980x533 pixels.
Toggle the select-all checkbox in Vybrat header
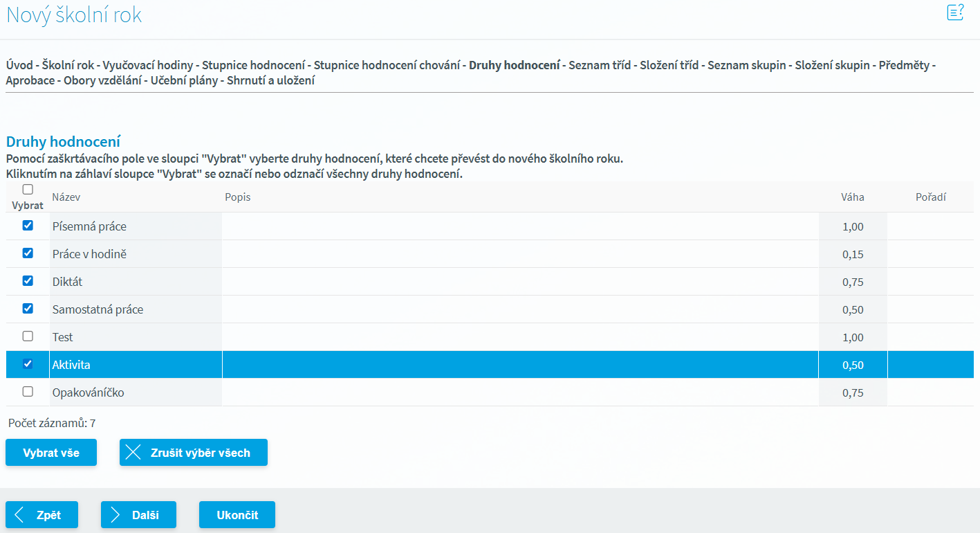point(28,190)
